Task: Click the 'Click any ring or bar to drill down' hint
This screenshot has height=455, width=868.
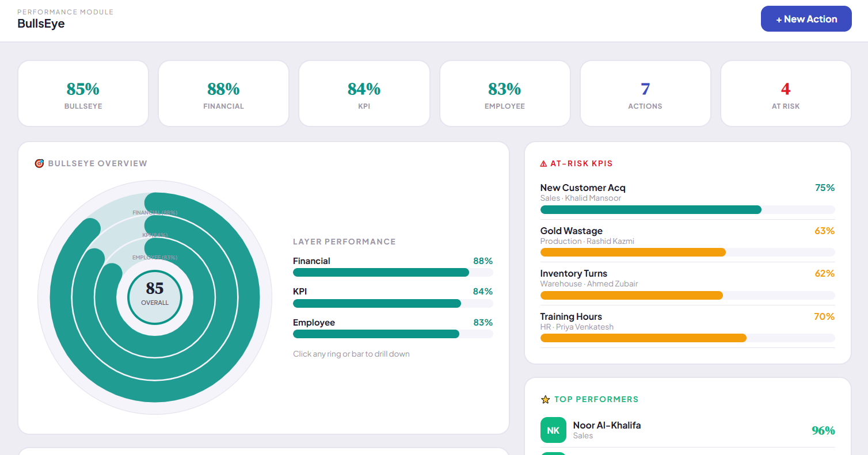Action: (351, 354)
